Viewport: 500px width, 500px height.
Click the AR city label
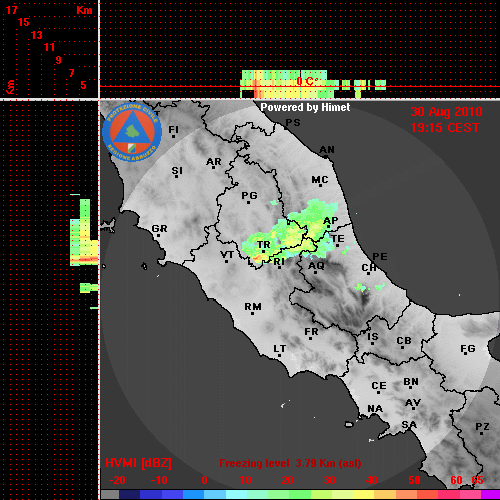pyautogui.click(x=214, y=162)
